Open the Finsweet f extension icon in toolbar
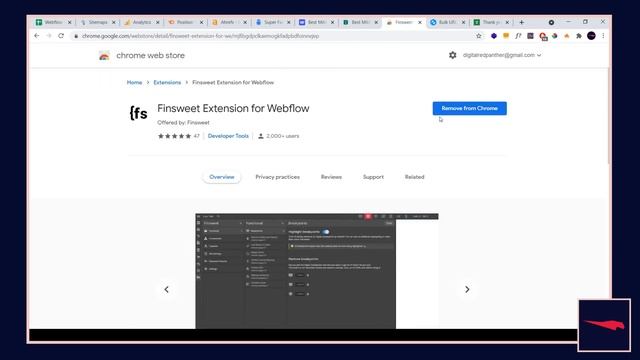This screenshot has width=640, height=360. (x=518, y=36)
